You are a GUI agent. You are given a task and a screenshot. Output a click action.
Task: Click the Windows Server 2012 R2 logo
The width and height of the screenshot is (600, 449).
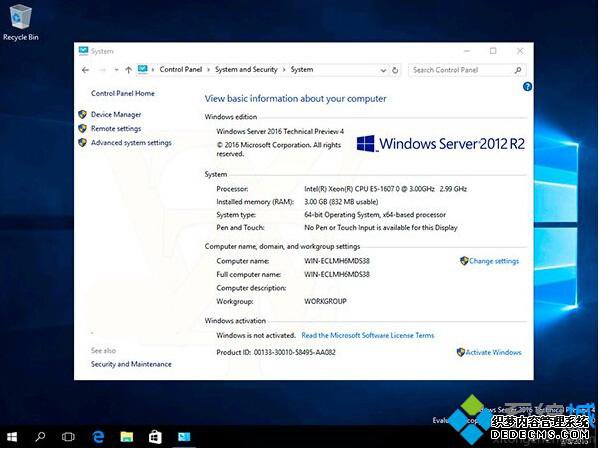tap(440, 144)
